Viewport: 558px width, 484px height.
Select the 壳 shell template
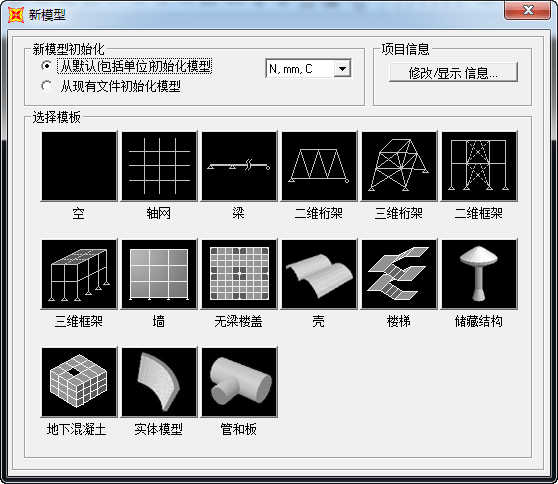pos(319,274)
